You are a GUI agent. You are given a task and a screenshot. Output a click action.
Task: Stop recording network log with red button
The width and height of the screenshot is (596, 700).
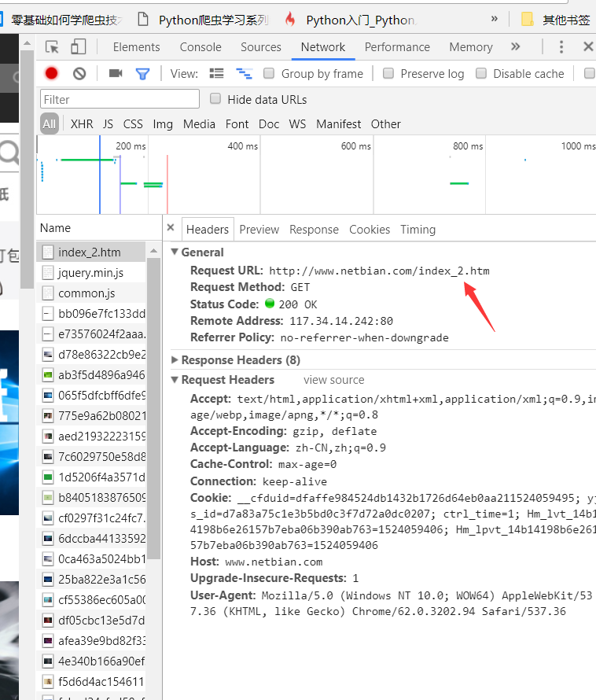click(x=52, y=73)
